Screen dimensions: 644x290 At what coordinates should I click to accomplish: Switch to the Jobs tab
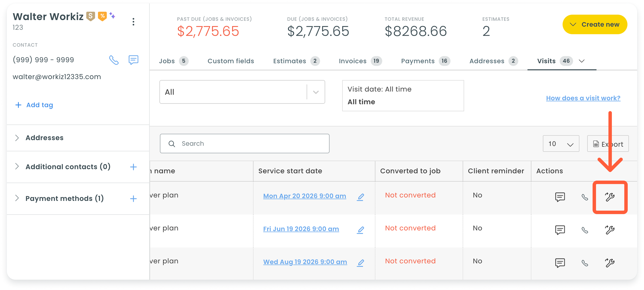point(174,61)
